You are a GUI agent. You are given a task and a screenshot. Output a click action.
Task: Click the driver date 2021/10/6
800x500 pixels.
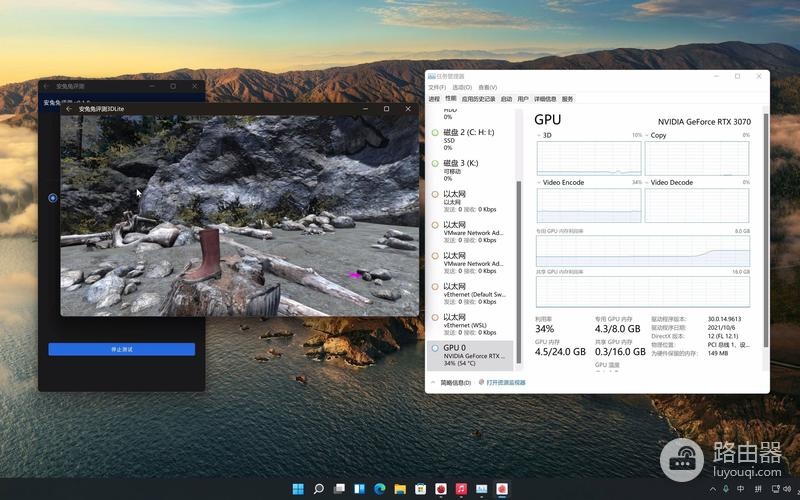(721, 328)
